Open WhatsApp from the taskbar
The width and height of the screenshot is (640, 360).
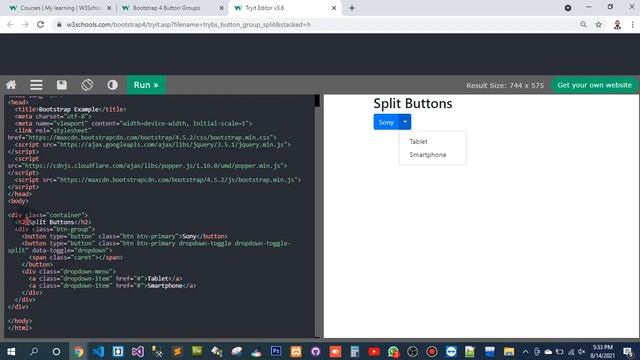pos(393,352)
